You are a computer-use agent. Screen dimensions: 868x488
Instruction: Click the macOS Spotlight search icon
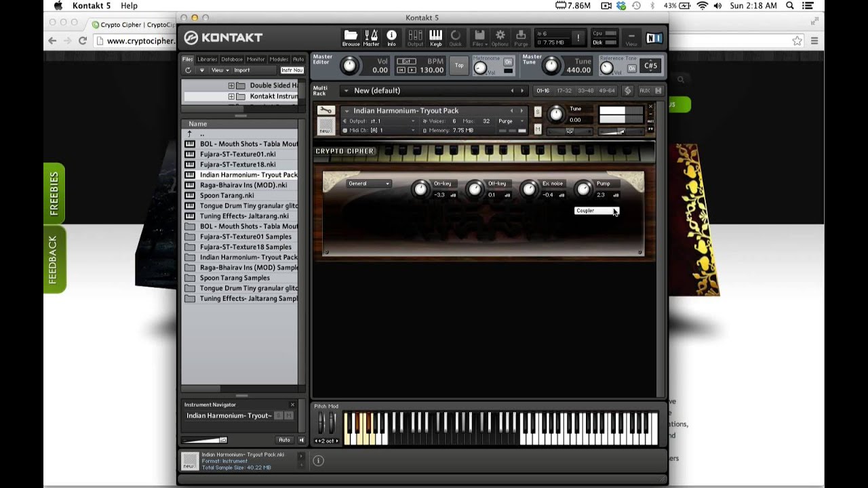[x=790, y=5]
